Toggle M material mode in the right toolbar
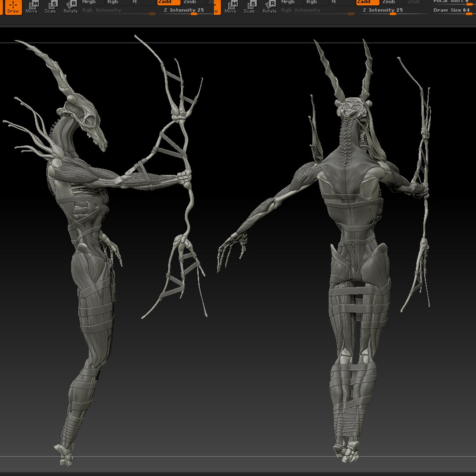476x476 pixels. coord(342,3)
